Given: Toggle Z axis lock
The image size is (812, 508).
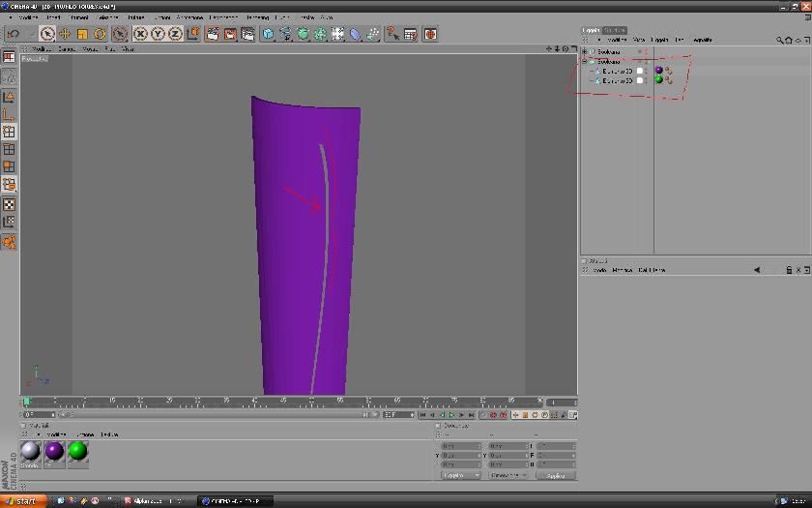Looking at the screenshot, I should (x=175, y=34).
